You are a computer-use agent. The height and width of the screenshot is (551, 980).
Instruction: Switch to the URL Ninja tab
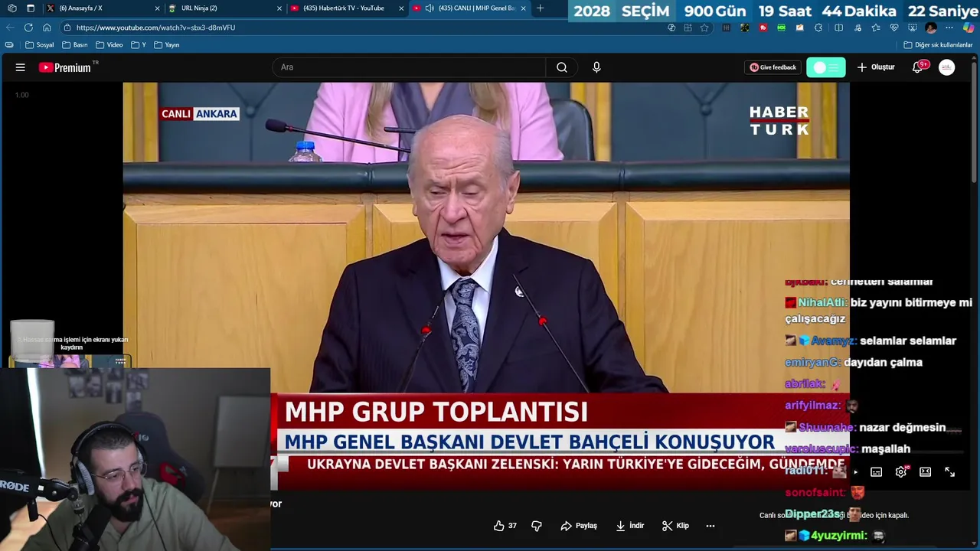coord(224,8)
